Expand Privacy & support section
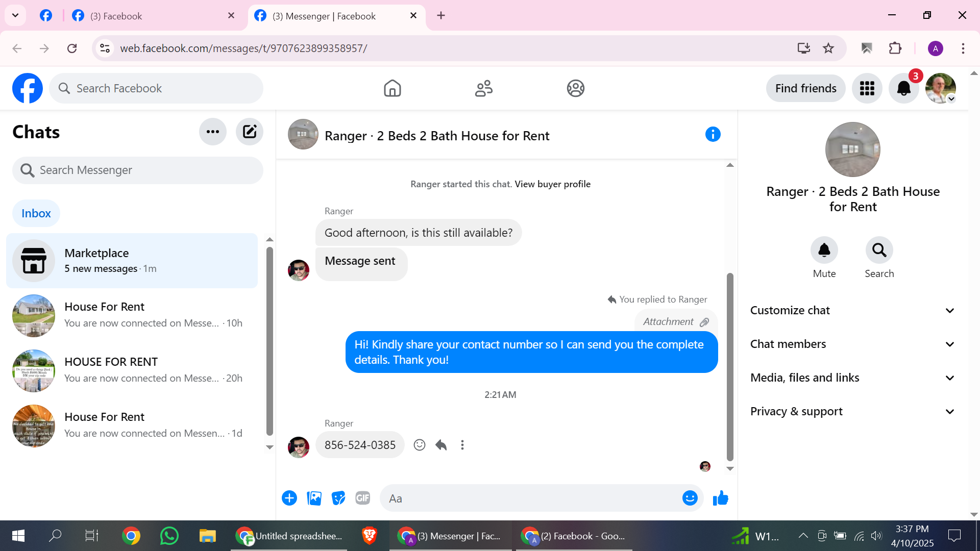980x551 pixels. click(x=852, y=411)
